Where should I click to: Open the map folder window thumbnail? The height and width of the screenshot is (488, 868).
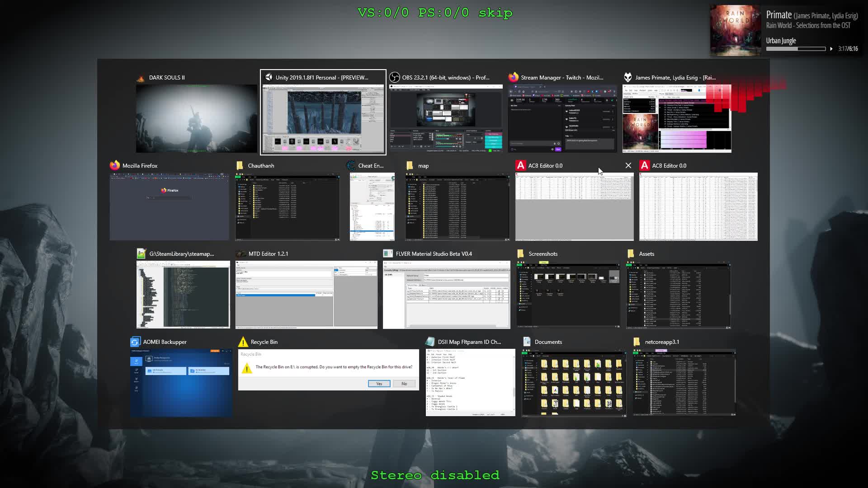click(458, 206)
